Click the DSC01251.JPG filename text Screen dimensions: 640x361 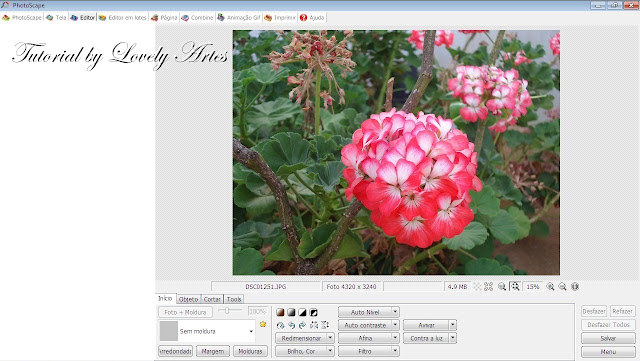click(265, 287)
